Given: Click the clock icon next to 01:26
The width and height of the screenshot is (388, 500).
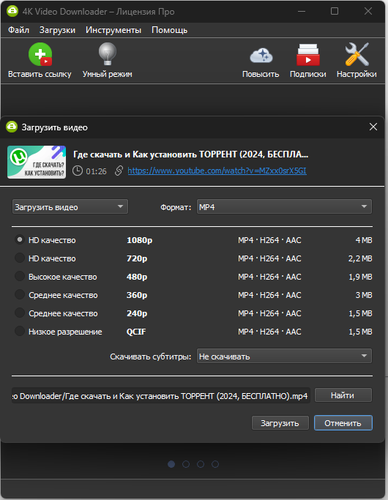Looking at the screenshot, I should [77, 171].
